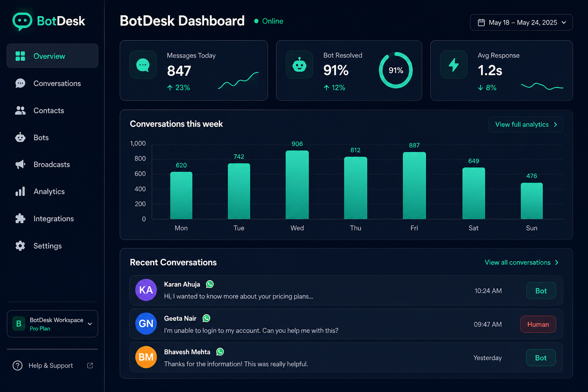588x392 pixels.
Task: Click the 847 messages value
Action: (179, 71)
